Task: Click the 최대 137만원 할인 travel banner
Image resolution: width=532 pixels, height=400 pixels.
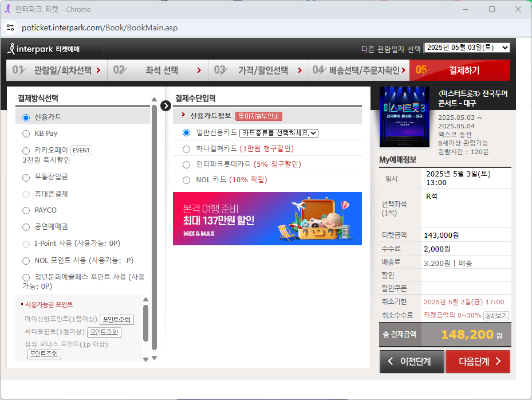Action: pos(267,219)
